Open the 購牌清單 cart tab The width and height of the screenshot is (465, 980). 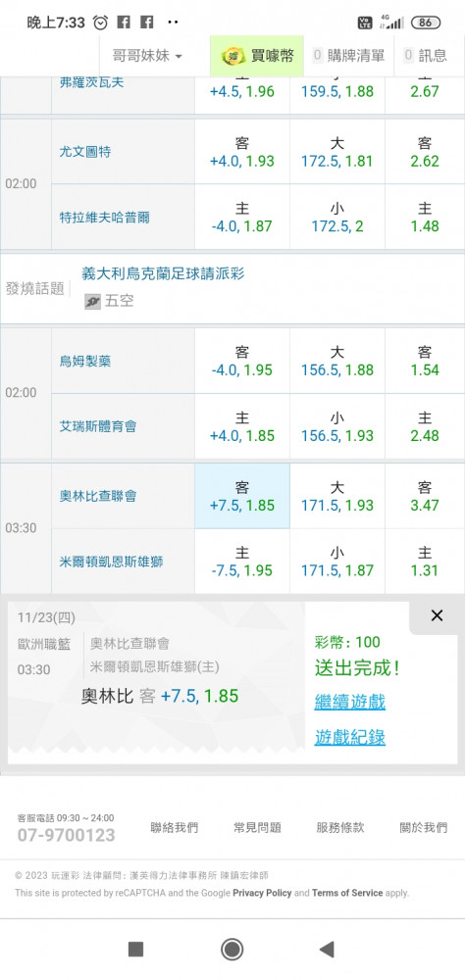coord(348,56)
